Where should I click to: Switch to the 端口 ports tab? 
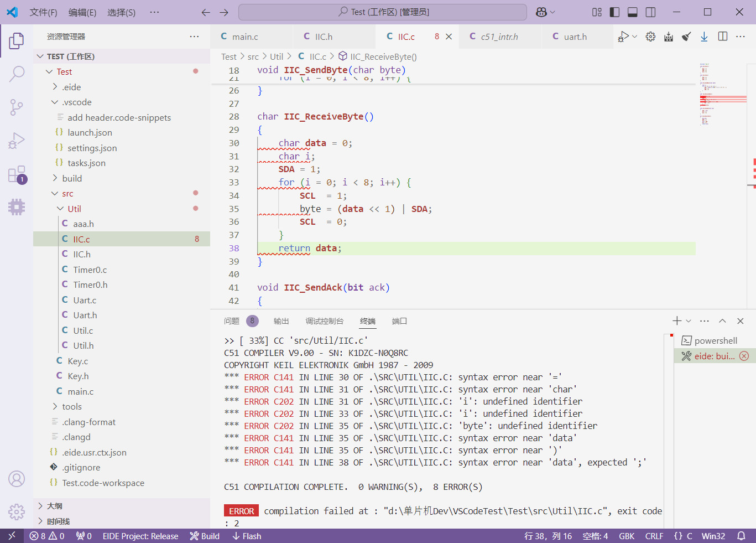(399, 321)
